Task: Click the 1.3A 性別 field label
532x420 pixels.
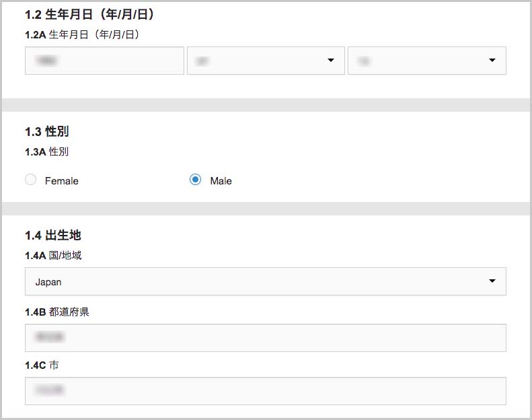Action: point(47,151)
